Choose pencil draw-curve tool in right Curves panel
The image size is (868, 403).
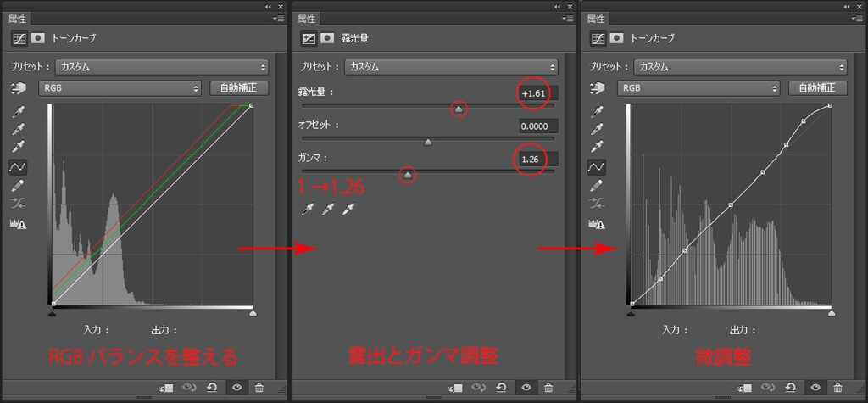[x=597, y=185]
